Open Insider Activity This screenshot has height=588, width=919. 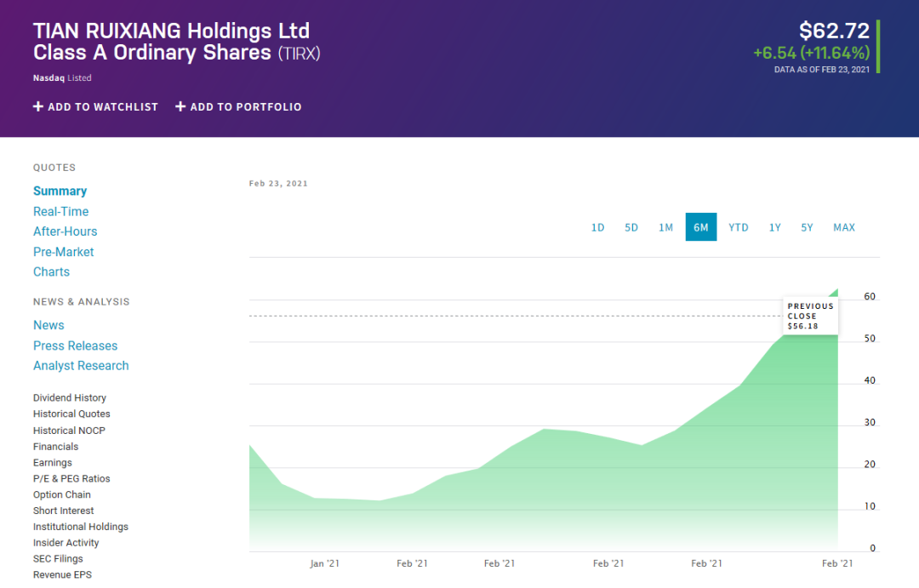[66, 543]
